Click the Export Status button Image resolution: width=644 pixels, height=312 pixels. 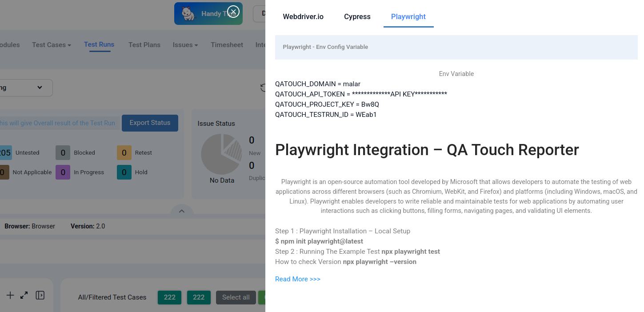(150, 123)
